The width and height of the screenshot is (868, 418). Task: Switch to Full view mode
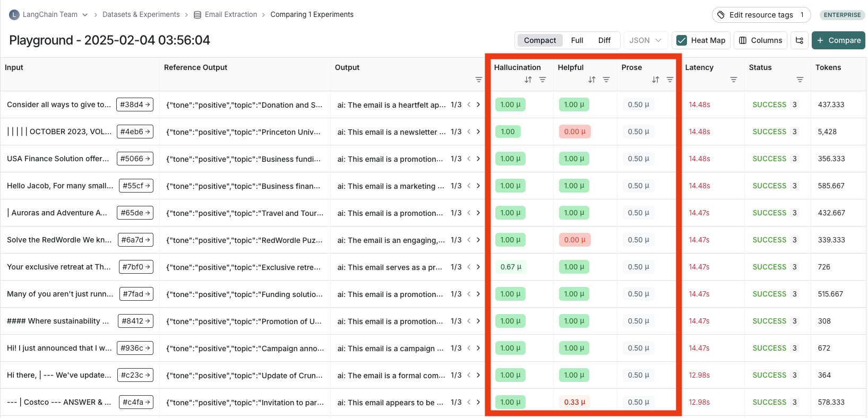coord(577,40)
